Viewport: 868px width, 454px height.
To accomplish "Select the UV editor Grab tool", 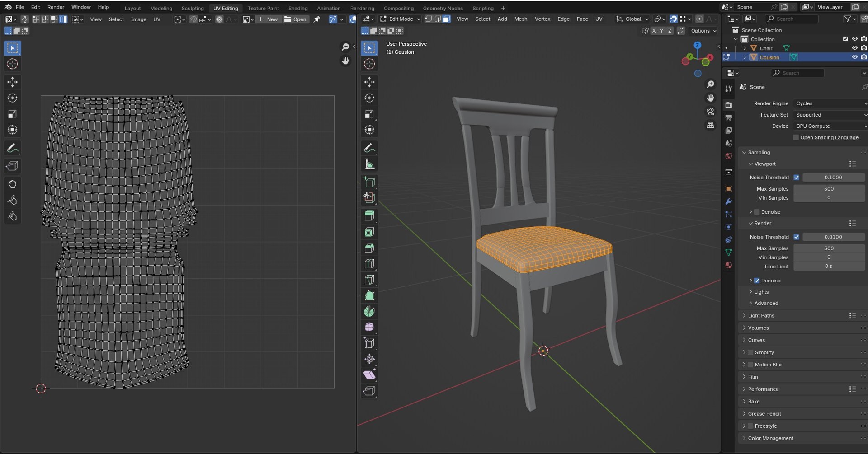I will coord(12,184).
